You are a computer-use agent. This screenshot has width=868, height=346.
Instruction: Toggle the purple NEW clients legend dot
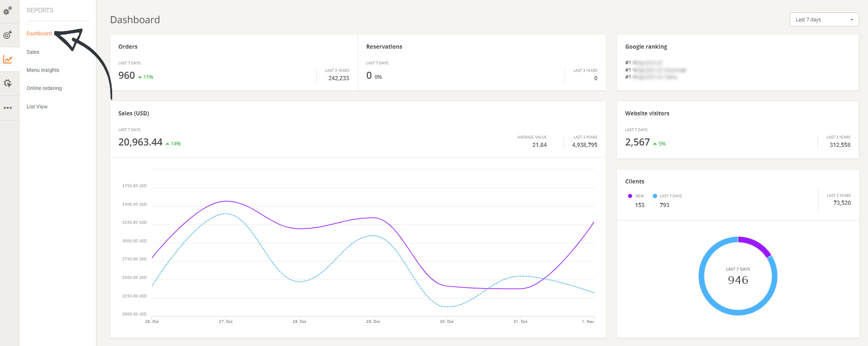click(x=630, y=196)
